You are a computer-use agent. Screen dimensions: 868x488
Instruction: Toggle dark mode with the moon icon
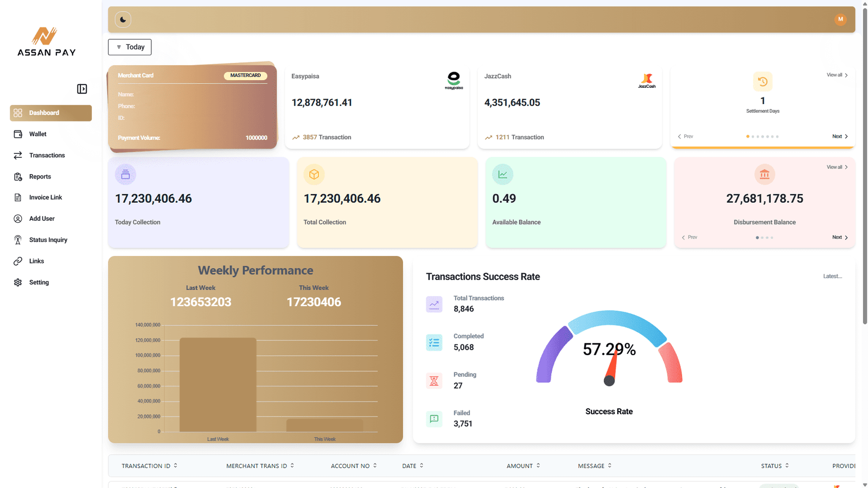click(123, 20)
